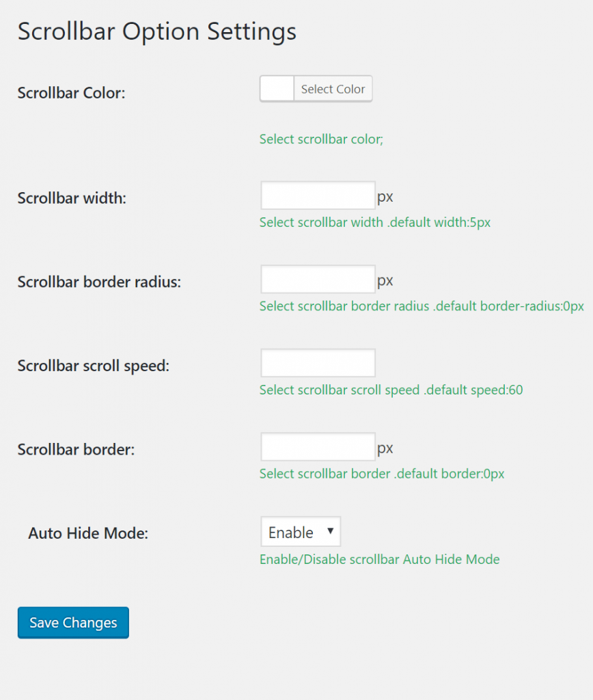This screenshot has height=700, width=593.
Task: Click the default speed 60 hint text
Action: 391,390
